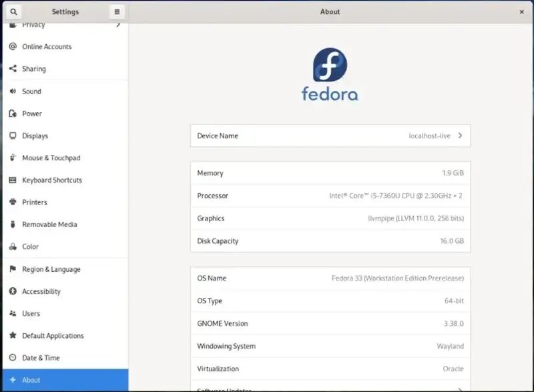Open Date & Time settings

coord(65,357)
